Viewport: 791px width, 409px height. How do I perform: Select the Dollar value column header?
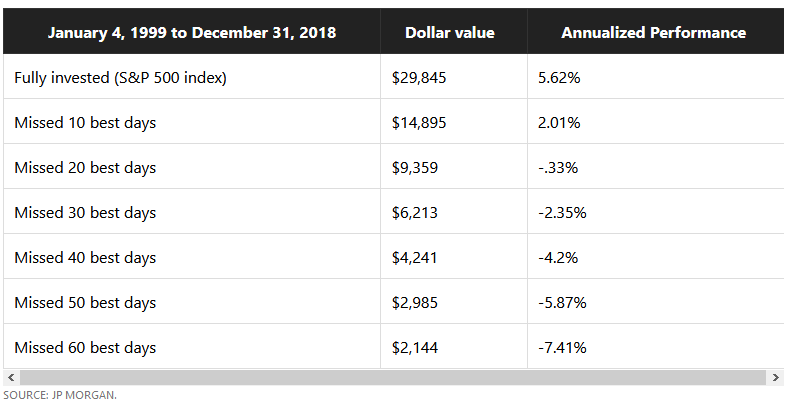pos(449,33)
